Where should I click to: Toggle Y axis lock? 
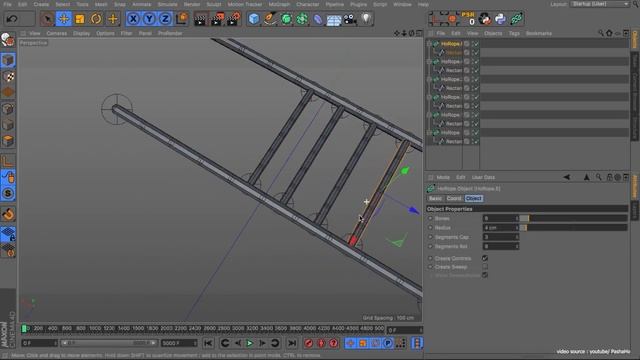tap(149, 19)
